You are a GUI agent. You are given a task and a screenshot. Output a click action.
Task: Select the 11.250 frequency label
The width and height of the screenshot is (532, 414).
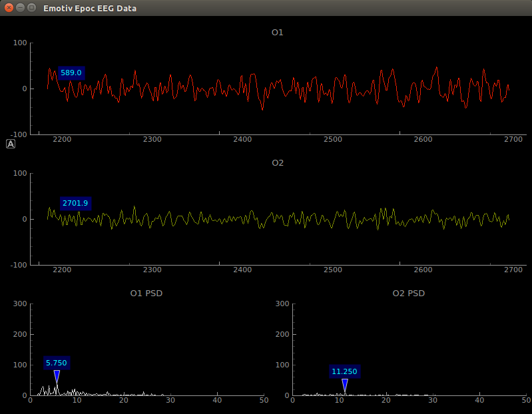tap(344, 371)
